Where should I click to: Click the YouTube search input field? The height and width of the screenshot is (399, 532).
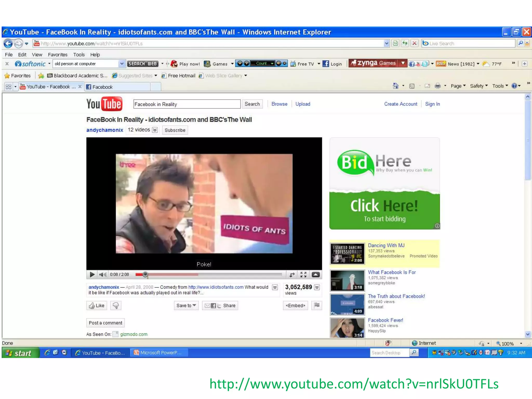(187, 104)
